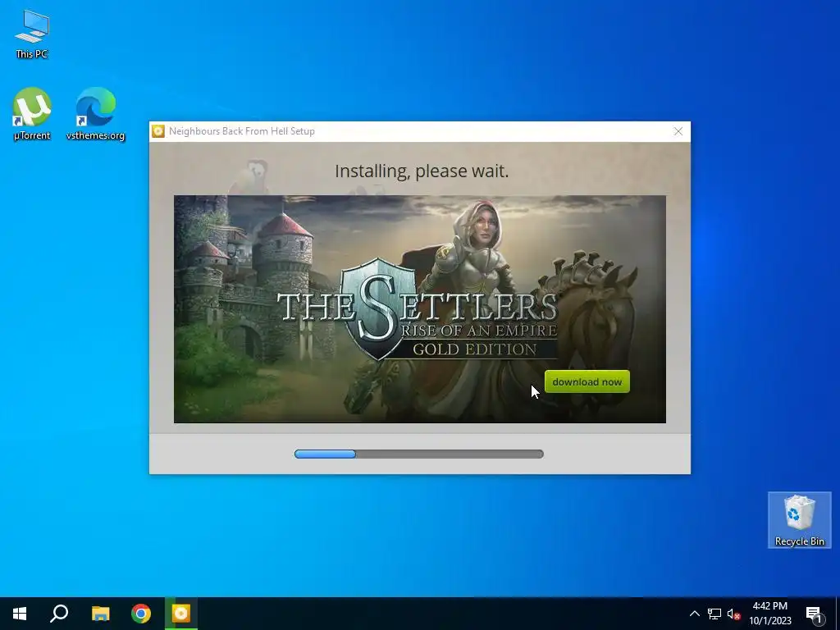The height and width of the screenshot is (630, 840).
Task: Open the Windows Start menu
Action: (x=20, y=614)
